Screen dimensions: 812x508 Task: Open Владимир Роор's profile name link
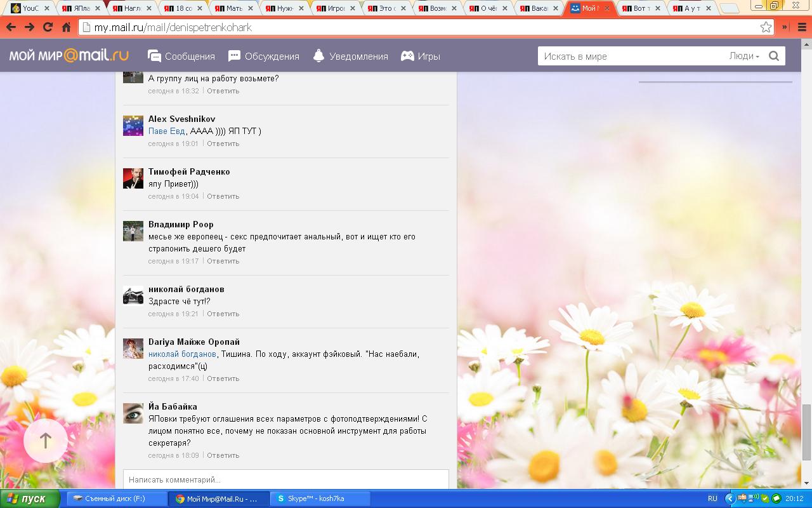(181, 224)
